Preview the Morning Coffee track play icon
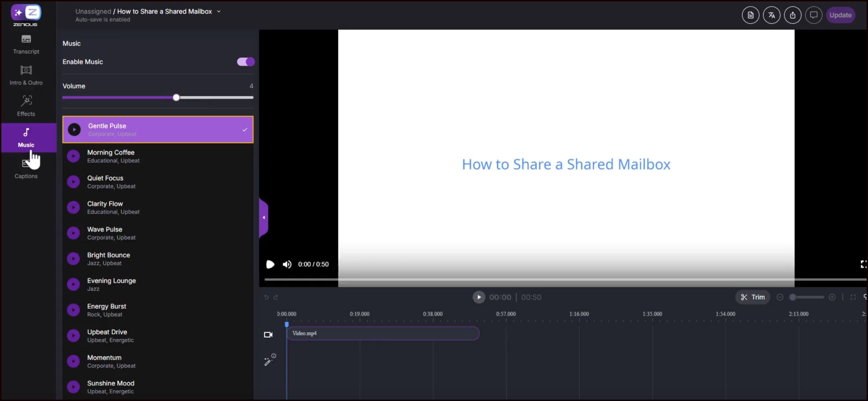 (73, 156)
